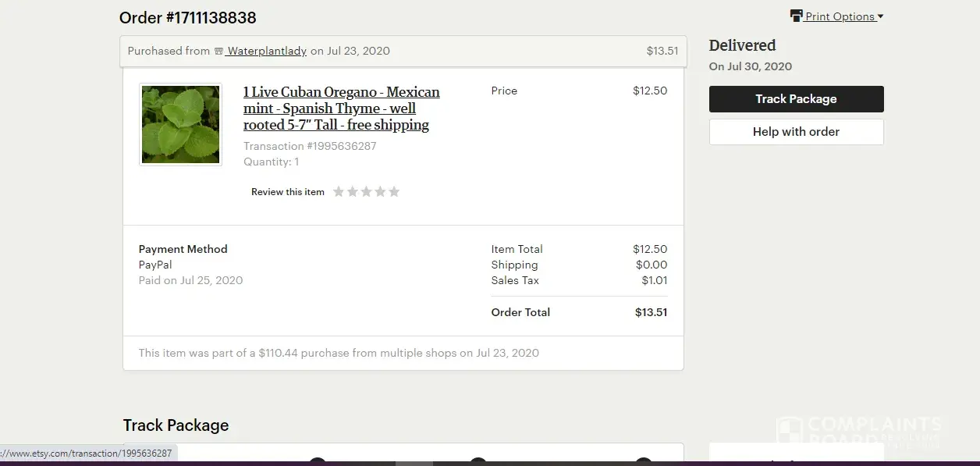Open the Cuban Oregano plant thumbnail
This screenshot has height=466, width=980.
coord(180,124)
